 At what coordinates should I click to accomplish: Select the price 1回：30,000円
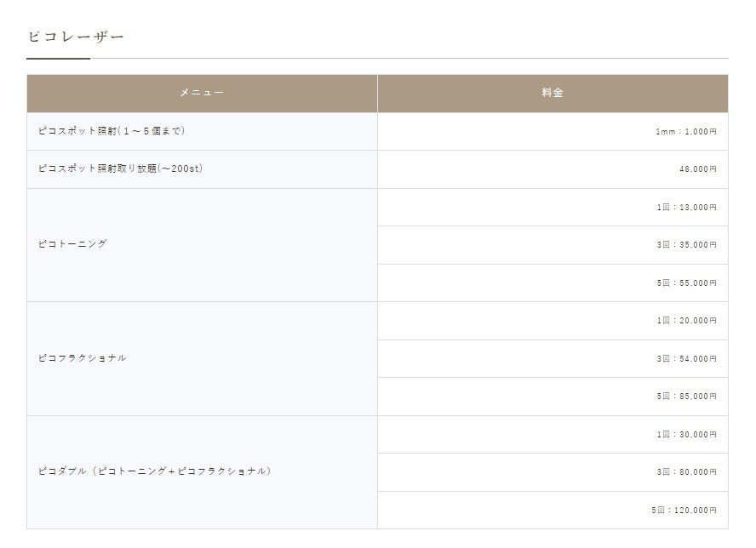686,435
